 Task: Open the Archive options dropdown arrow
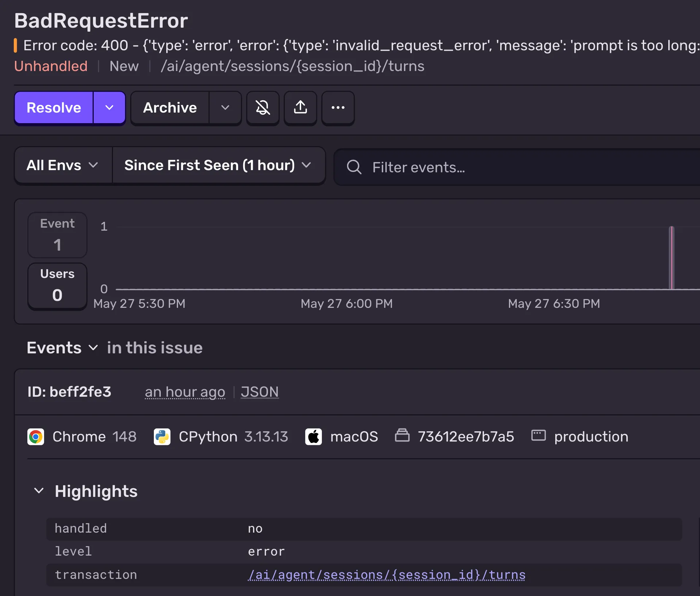point(225,108)
